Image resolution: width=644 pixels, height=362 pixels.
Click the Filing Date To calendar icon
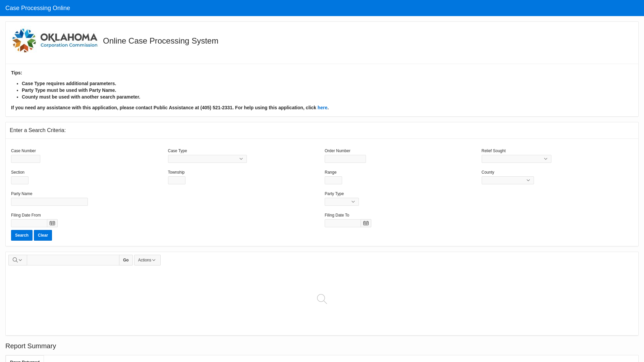point(366,223)
